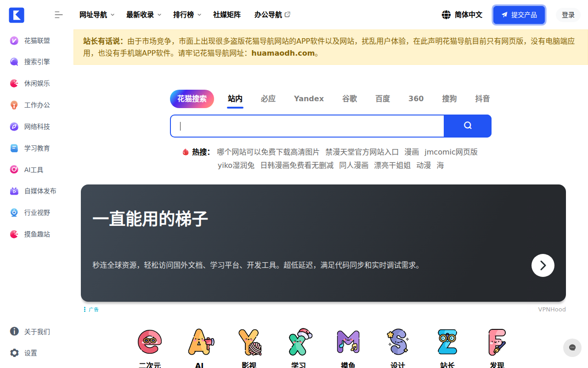Open 搜索引擎 sidebar icon

pos(14,62)
